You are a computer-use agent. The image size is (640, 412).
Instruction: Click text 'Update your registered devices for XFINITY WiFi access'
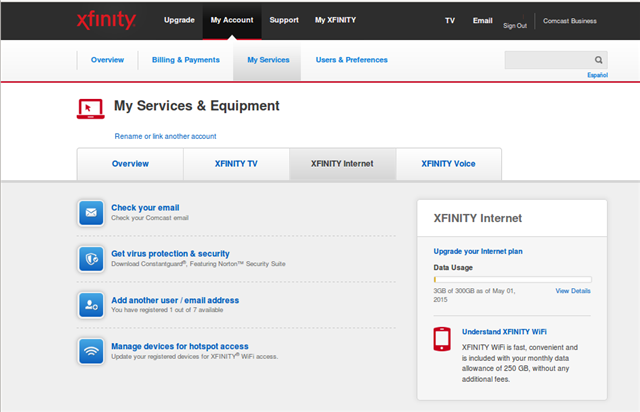194,356
